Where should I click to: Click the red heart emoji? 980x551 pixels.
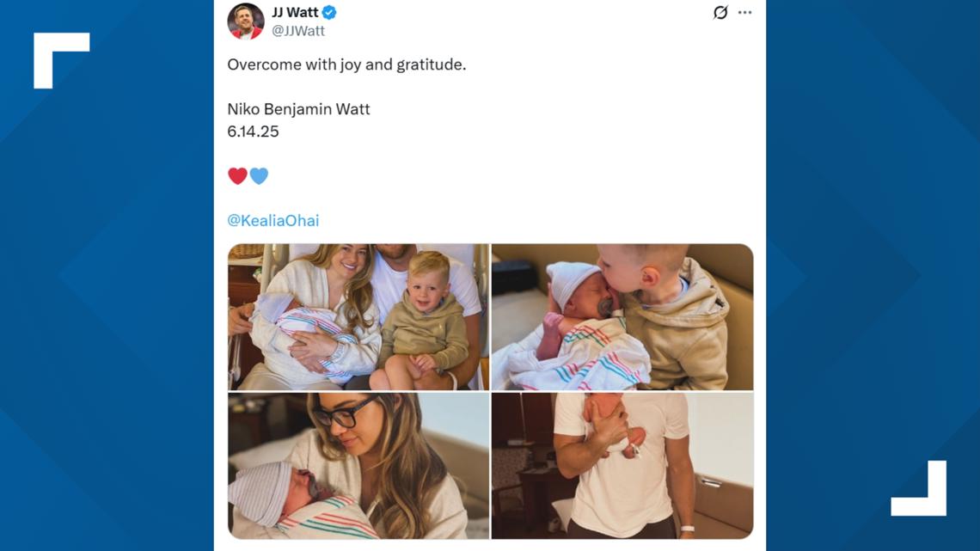[x=237, y=175]
